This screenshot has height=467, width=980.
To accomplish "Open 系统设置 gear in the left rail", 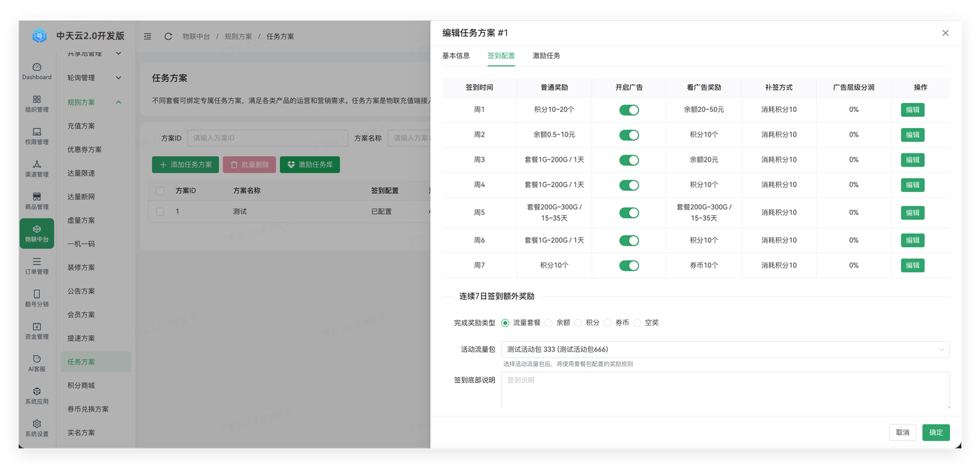I will [36, 428].
